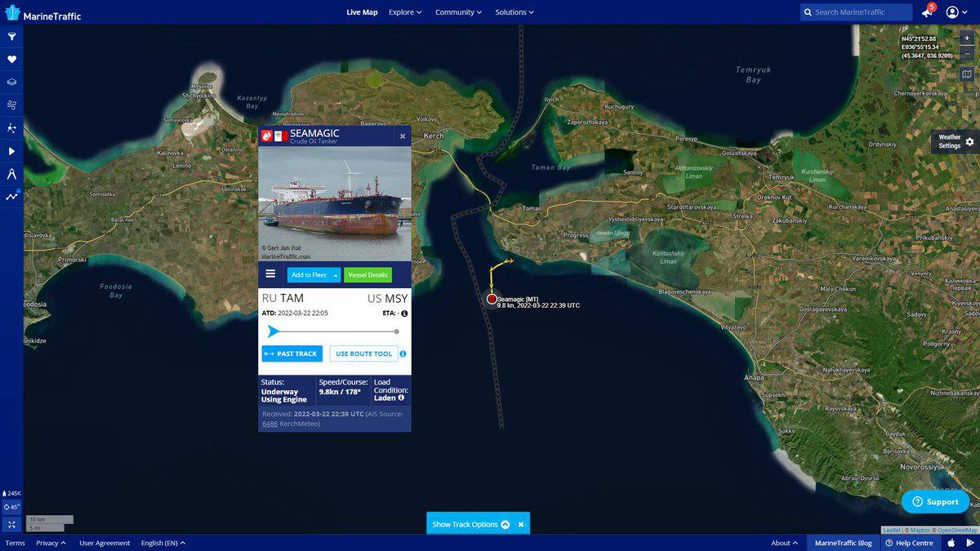The height and width of the screenshot is (551, 980).
Task: Click the voyage progress end dot
Action: click(397, 331)
